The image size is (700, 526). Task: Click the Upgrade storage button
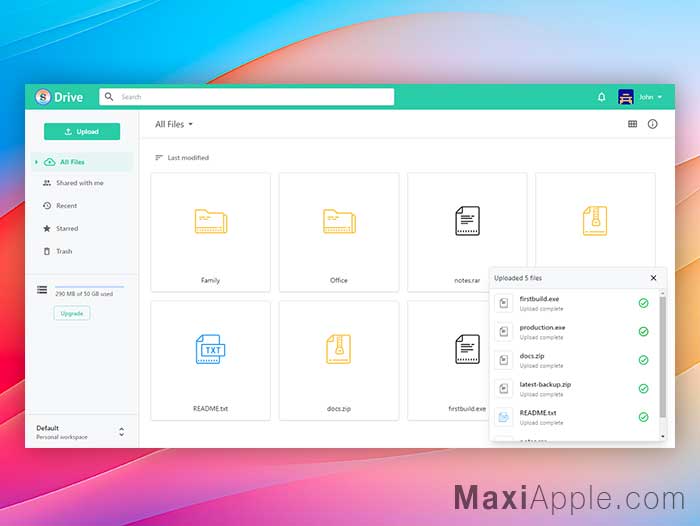72,313
